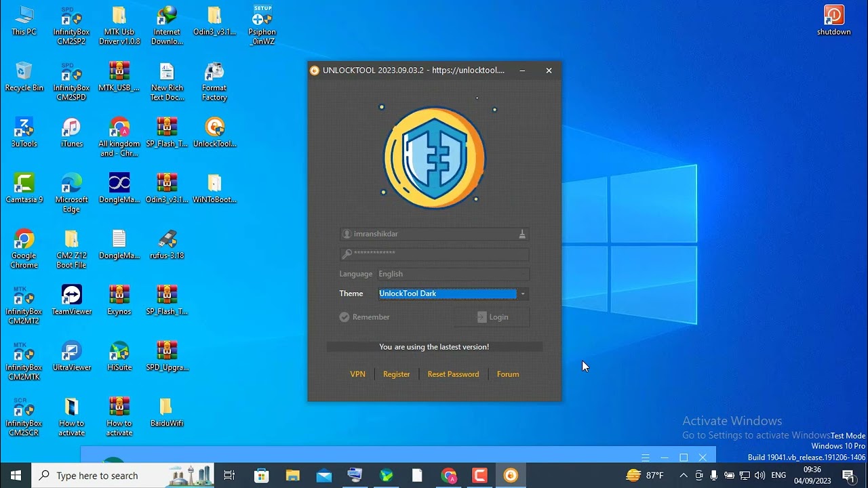Open the Language dropdown set to English
868x488 pixels.
(x=453, y=274)
